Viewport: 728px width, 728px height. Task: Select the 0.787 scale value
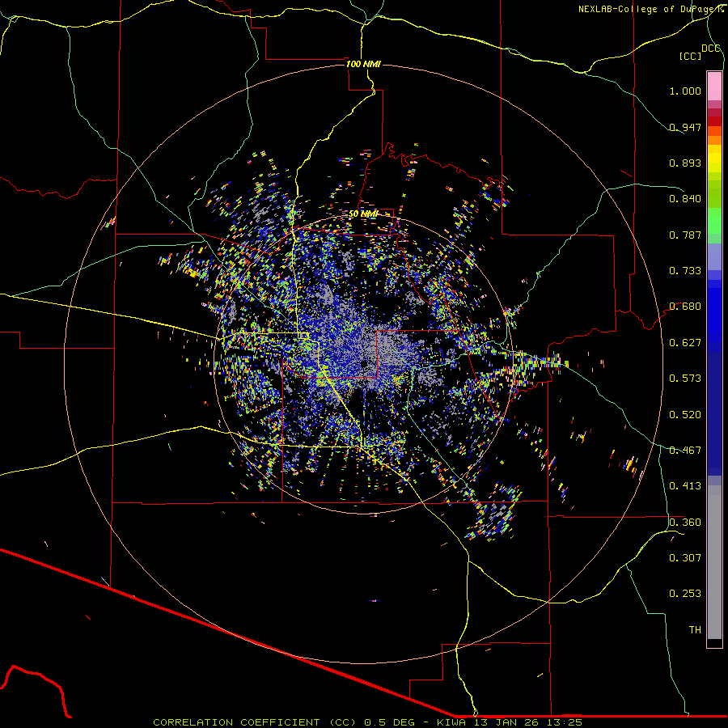click(x=685, y=235)
